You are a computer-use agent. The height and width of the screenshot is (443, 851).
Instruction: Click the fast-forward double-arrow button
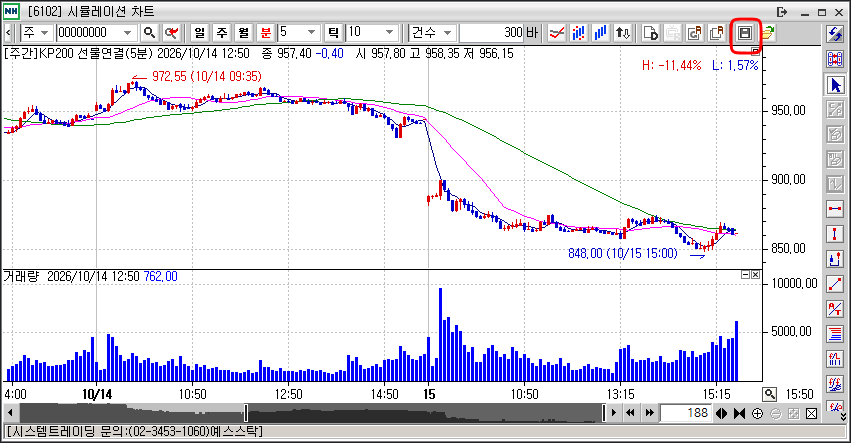650,413
